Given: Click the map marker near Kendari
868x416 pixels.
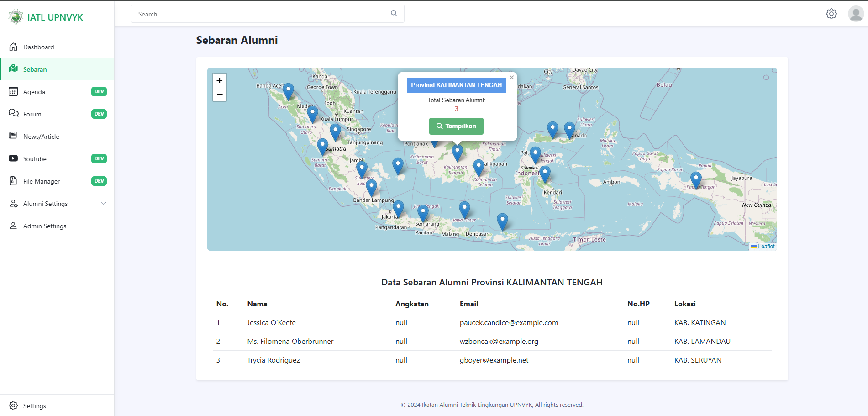Looking at the screenshot, I should 545,174.
